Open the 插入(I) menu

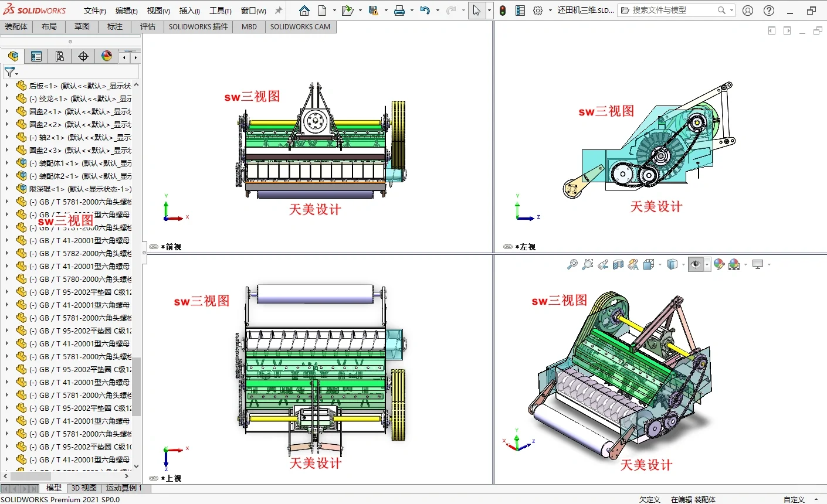point(189,11)
